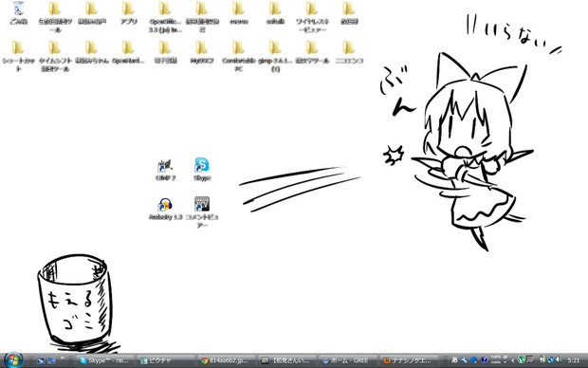Switch to the Skype taskbar window

104,360
